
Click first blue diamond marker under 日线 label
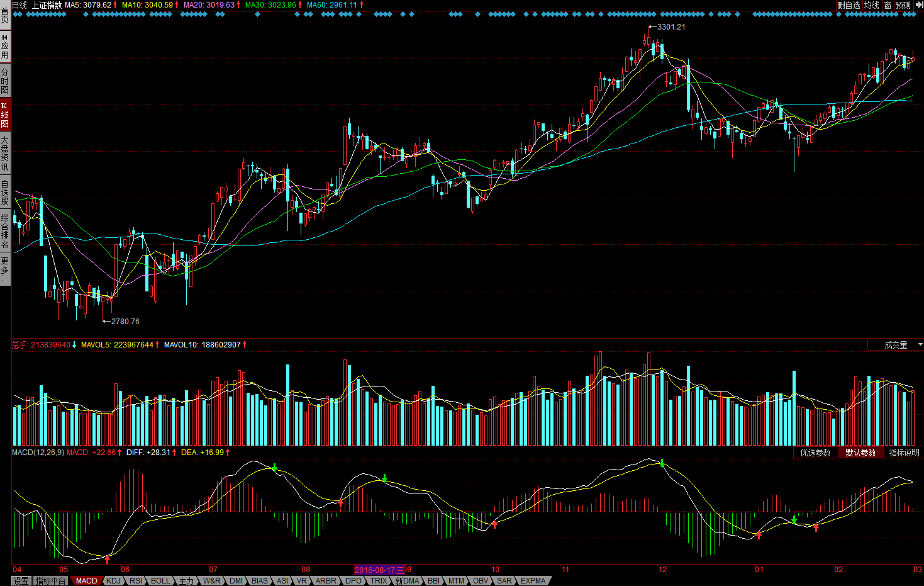click(x=16, y=14)
